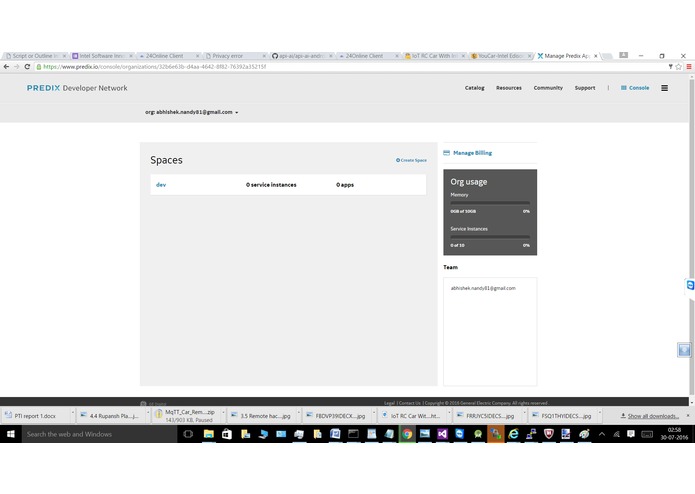Open Internet Explorer from the taskbar
This screenshot has width=695, height=494.
pos(513,434)
